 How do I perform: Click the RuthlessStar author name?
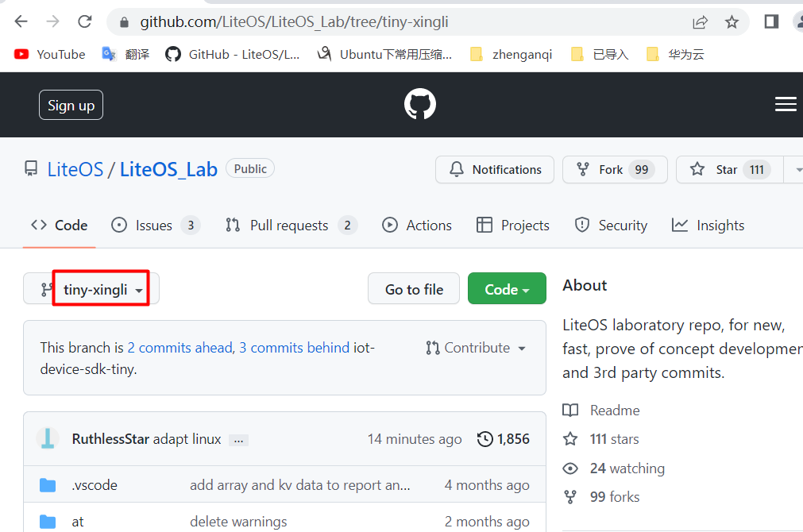pyautogui.click(x=110, y=439)
